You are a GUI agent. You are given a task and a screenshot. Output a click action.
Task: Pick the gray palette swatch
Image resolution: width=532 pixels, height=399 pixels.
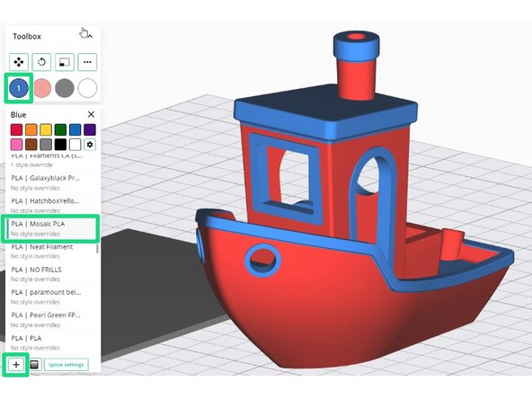click(x=46, y=144)
